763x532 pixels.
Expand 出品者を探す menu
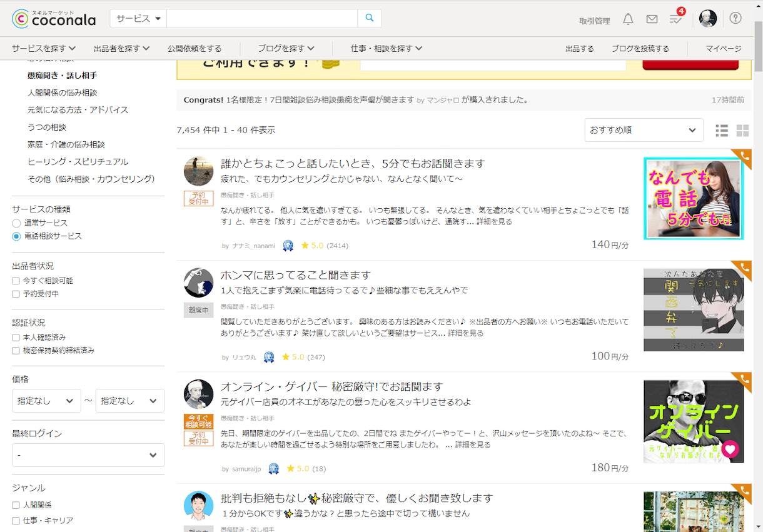click(x=122, y=48)
